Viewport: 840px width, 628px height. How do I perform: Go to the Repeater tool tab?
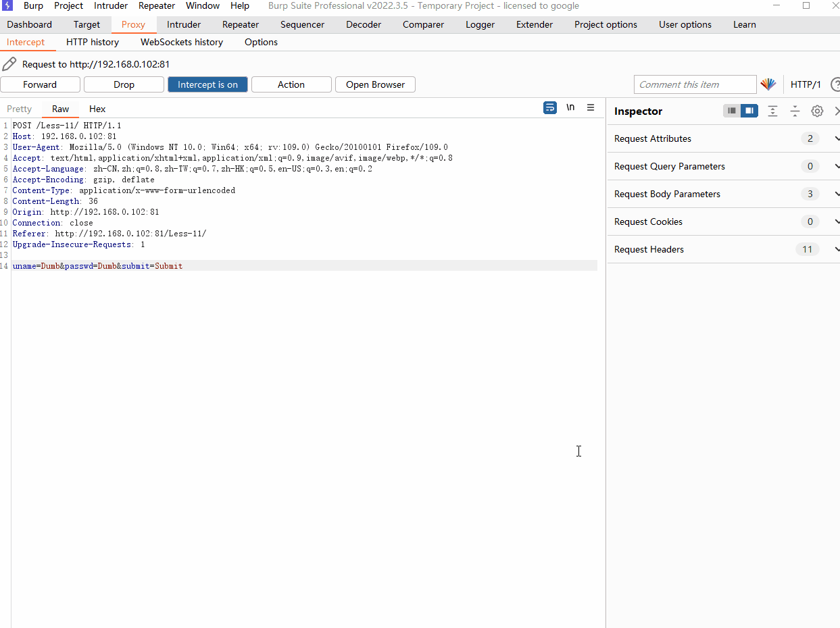tap(241, 24)
